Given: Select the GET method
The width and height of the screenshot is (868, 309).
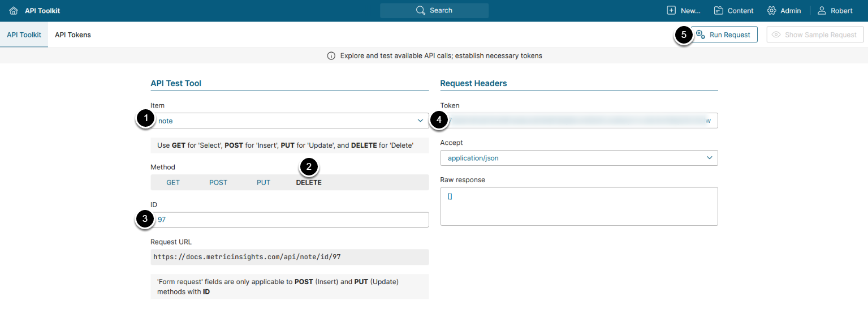Looking at the screenshot, I should tap(173, 183).
